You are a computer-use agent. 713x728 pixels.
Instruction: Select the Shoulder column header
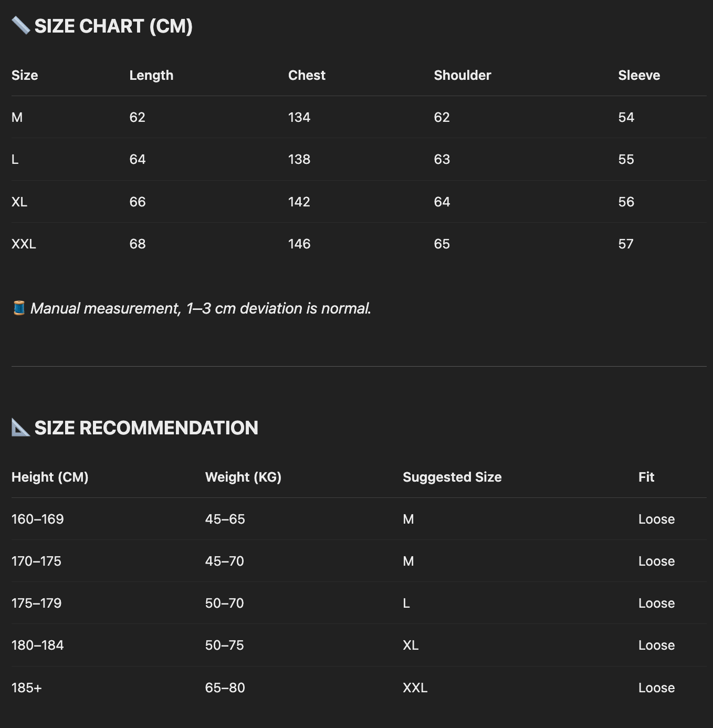pyautogui.click(x=462, y=75)
